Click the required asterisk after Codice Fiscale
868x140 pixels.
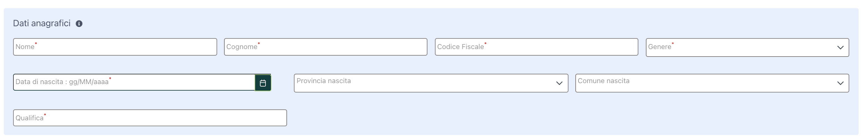point(485,44)
